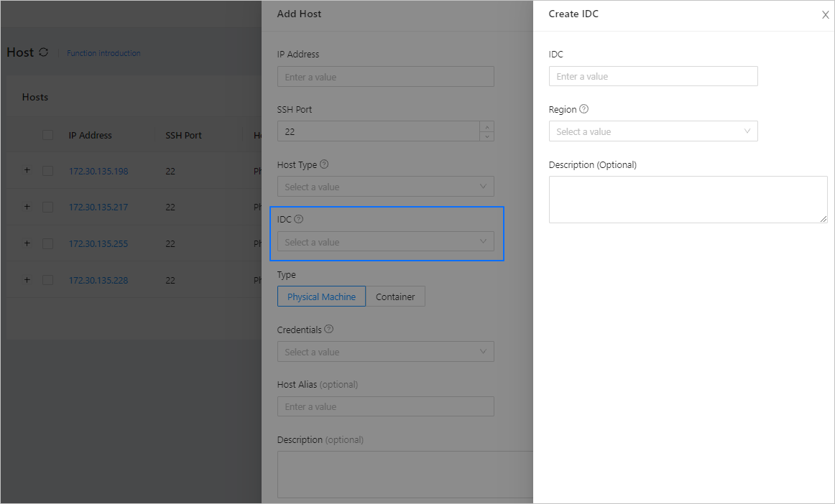Expand row for host 172.30.135.228
This screenshot has height=504, width=835.
(27, 280)
